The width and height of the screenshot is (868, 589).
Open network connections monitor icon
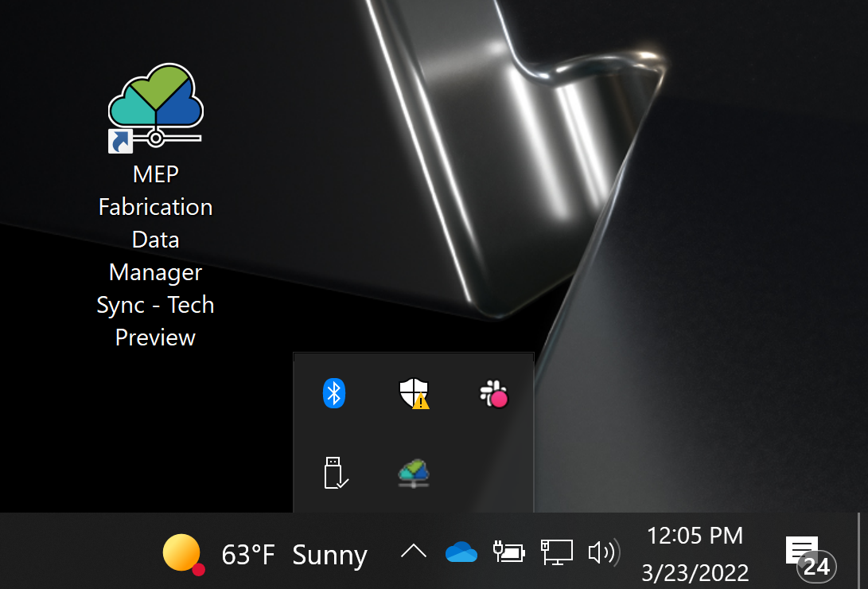557,552
